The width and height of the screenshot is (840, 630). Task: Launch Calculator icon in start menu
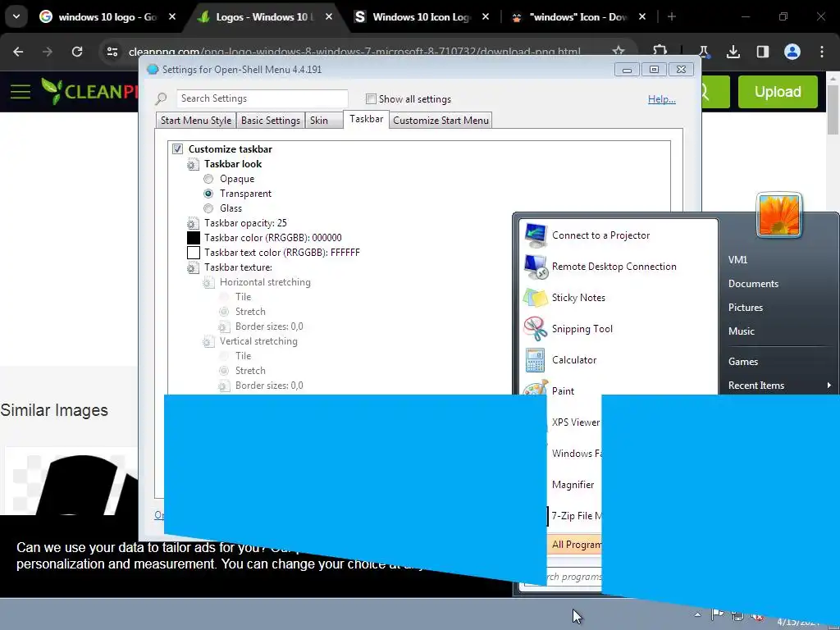pyautogui.click(x=535, y=360)
